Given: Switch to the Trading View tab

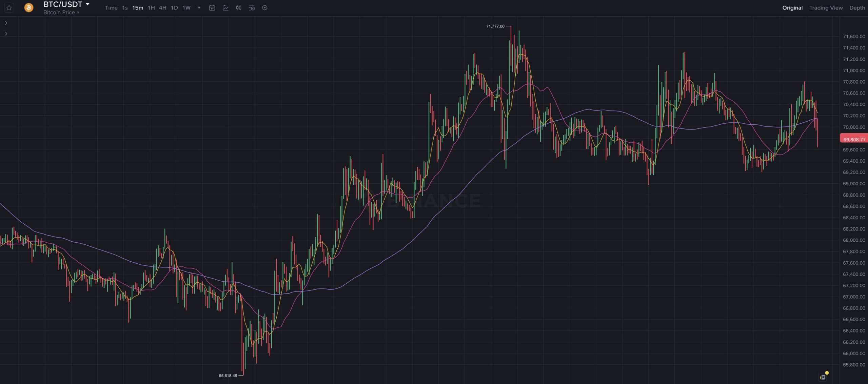Looking at the screenshot, I should (826, 8).
